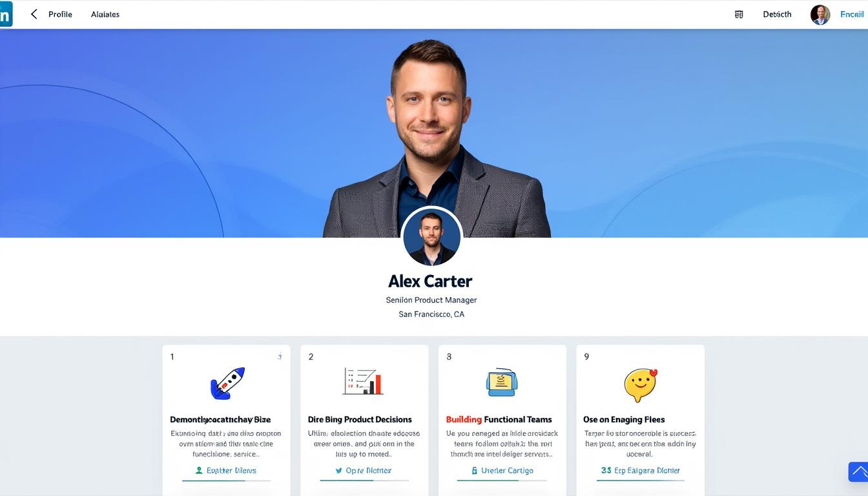Screen dimensions: 868x496
Task: Go back using the left arrow icon
Action: click(34, 14)
